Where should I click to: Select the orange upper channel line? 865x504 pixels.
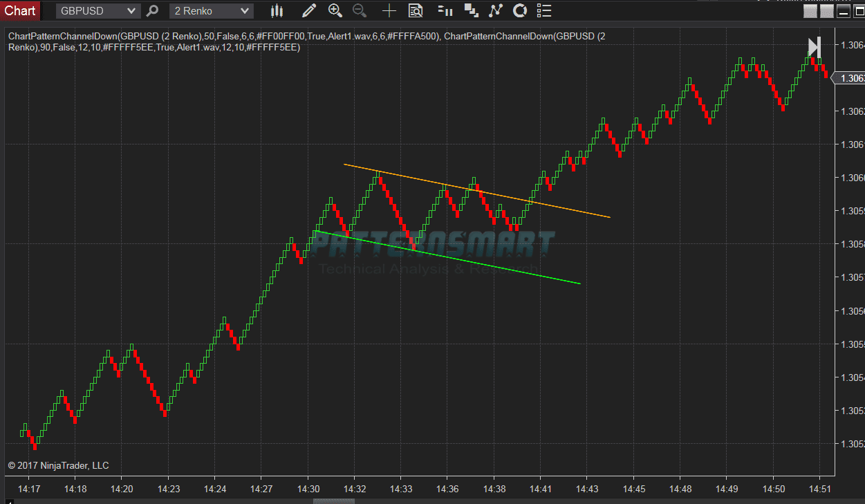pos(477,191)
